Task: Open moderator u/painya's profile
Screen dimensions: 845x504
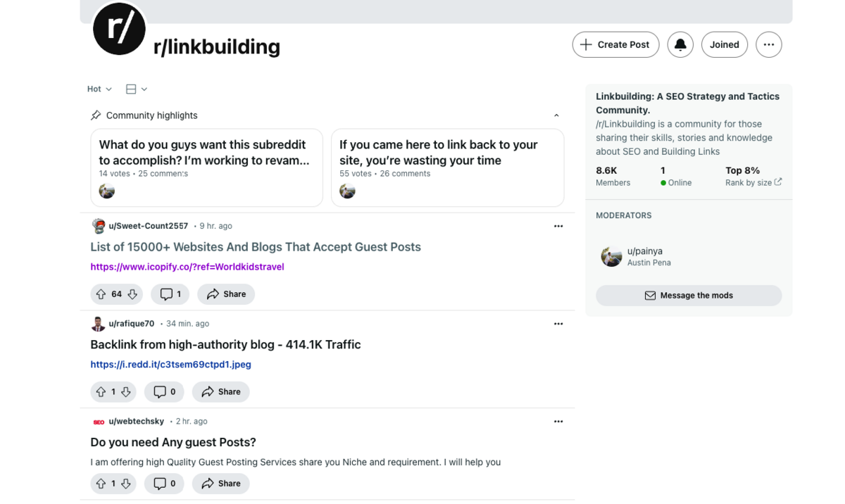Action: pyautogui.click(x=644, y=251)
